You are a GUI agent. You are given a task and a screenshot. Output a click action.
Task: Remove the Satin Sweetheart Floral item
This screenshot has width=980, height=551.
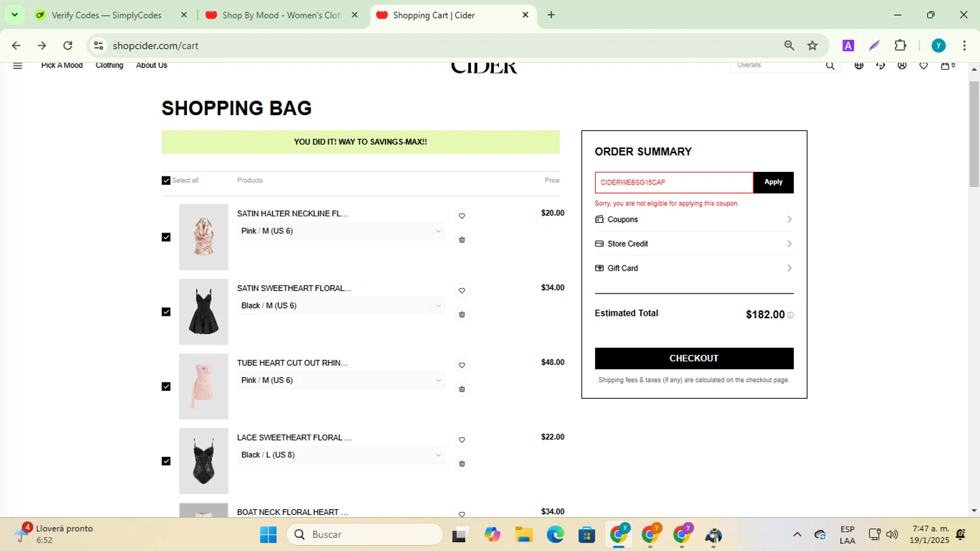tap(462, 314)
